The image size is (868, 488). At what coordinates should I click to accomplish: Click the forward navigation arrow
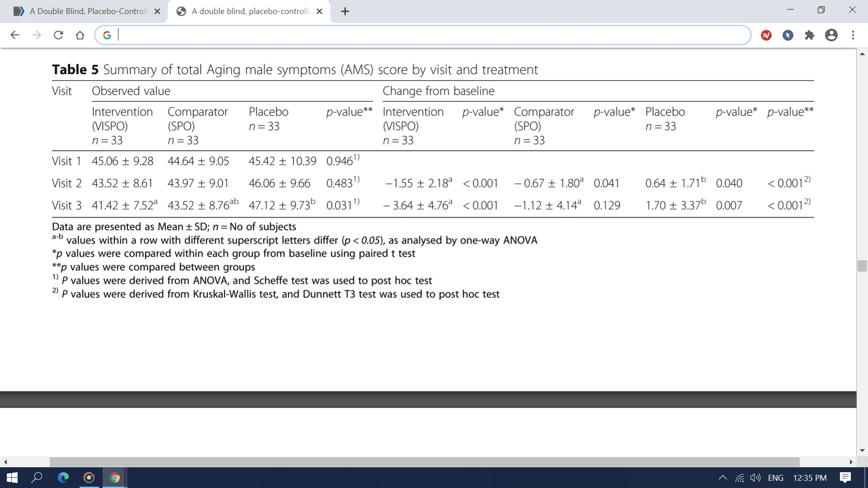pyautogui.click(x=37, y=35)
